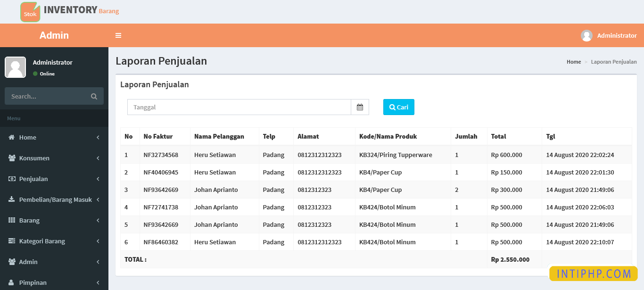644x290 pixels.
Task: Expand the Kategori Barang submenu
Action: 98,241
